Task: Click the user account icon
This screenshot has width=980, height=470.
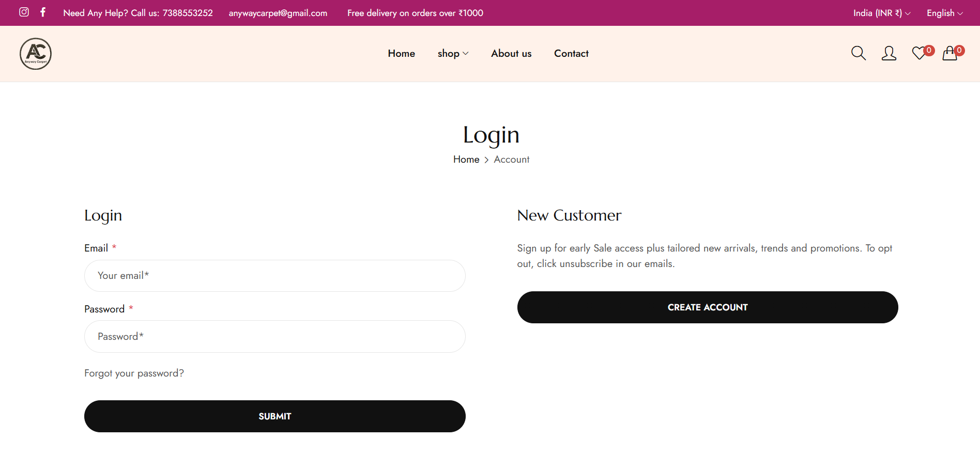Action: 889,53
